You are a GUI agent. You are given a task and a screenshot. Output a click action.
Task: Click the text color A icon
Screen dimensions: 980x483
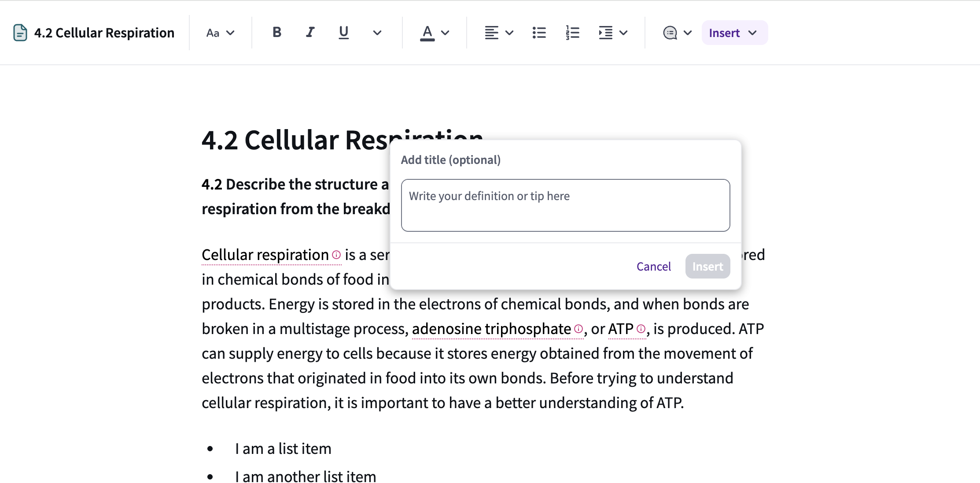pyautogui.click(x=427, y=33)
